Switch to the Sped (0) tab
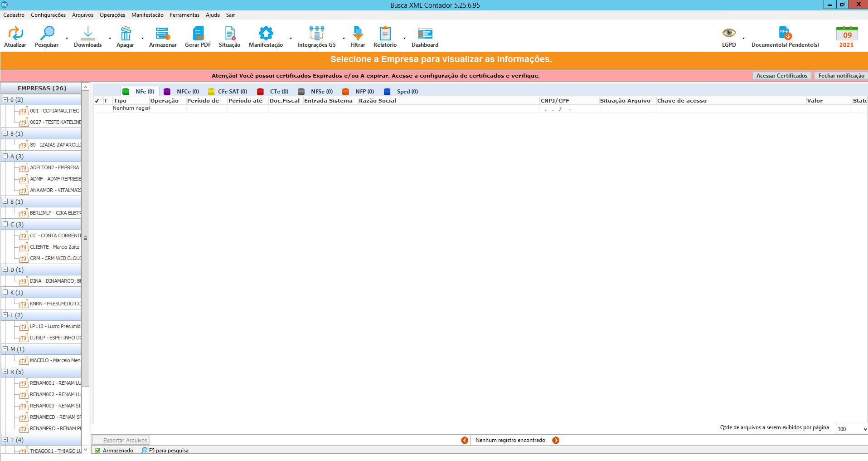 click(401, 91)
